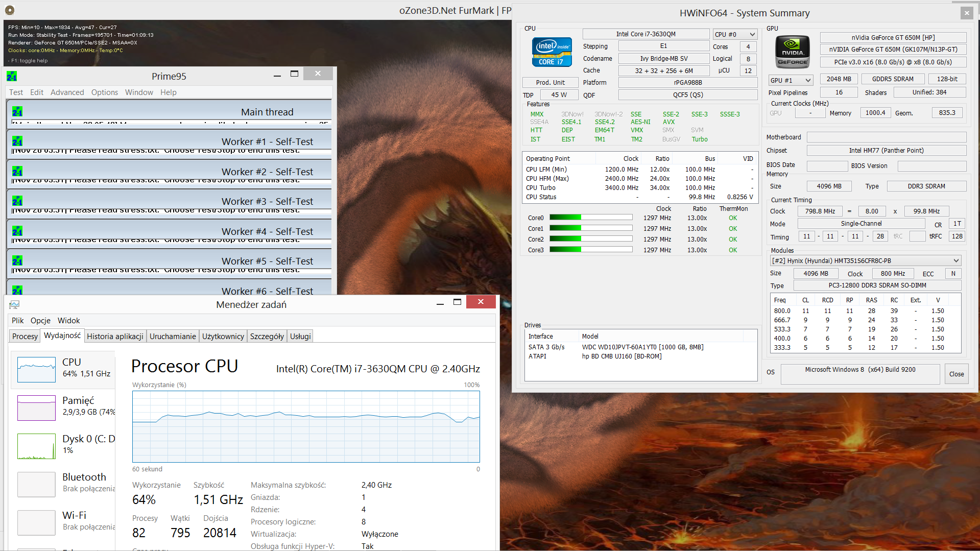Screen dimensions: 980x551
Task: Switch to the Użytkownicy tab
Action: coord(223,337)
